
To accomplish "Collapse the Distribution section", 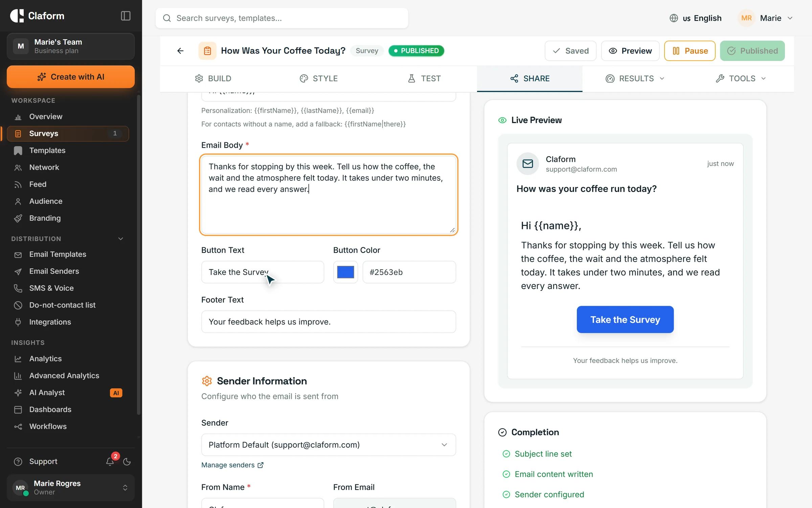I will 120,239.
